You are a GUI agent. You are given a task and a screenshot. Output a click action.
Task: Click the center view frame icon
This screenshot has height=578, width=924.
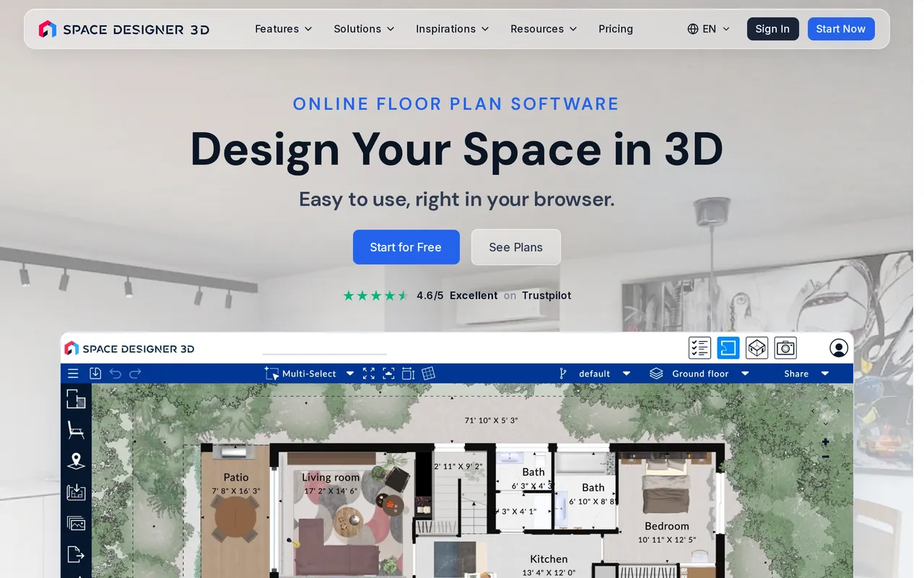[388, 374]
